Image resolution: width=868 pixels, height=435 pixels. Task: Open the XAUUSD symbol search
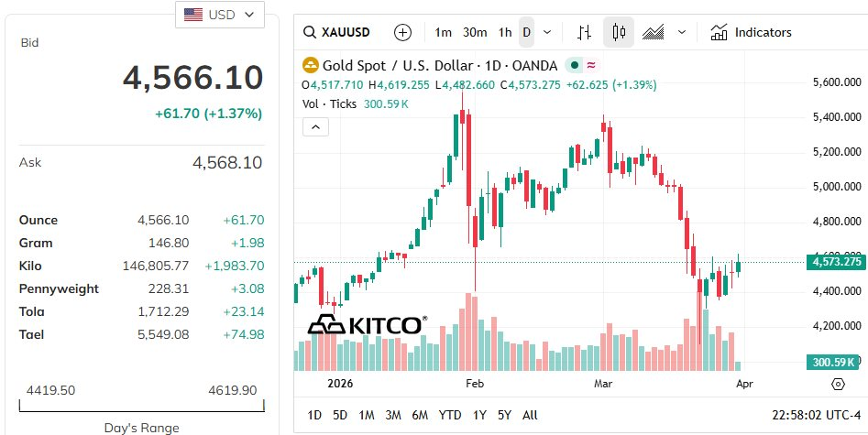[x=337, y=32]
